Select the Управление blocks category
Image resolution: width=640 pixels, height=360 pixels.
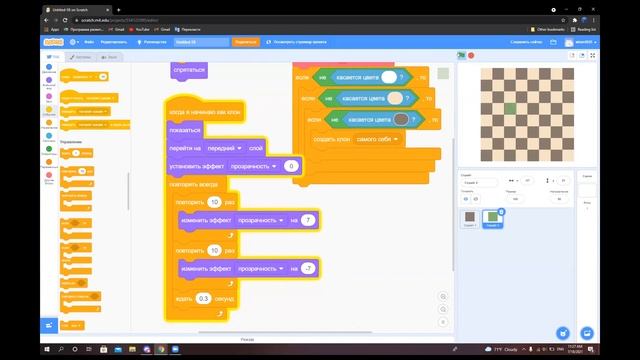tap(49, 124)
